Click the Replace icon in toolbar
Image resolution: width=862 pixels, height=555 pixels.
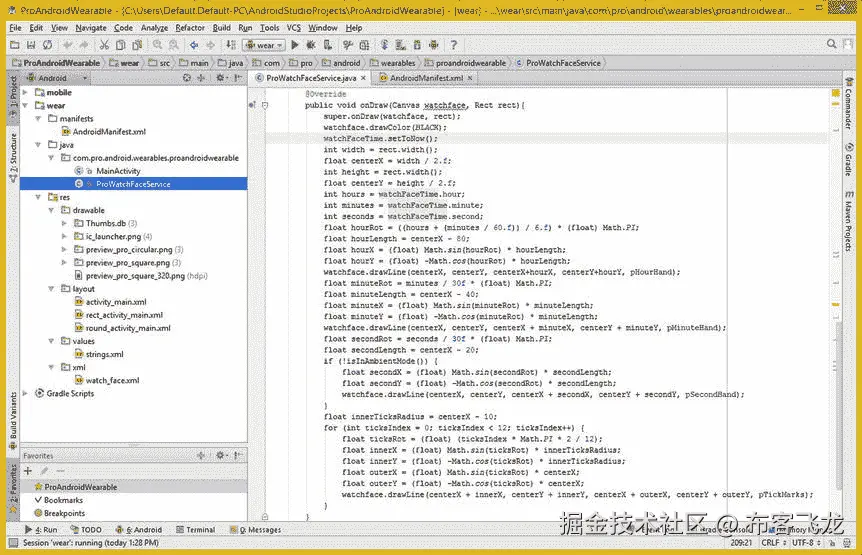coord(174,45)
